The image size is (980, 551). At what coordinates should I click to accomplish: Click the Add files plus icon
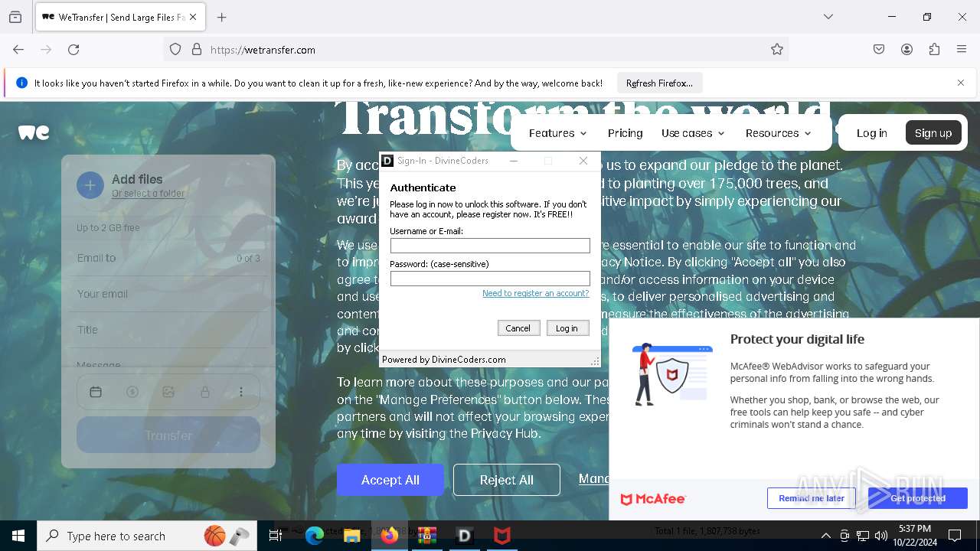pyautogui.click(x=90, y=185)
